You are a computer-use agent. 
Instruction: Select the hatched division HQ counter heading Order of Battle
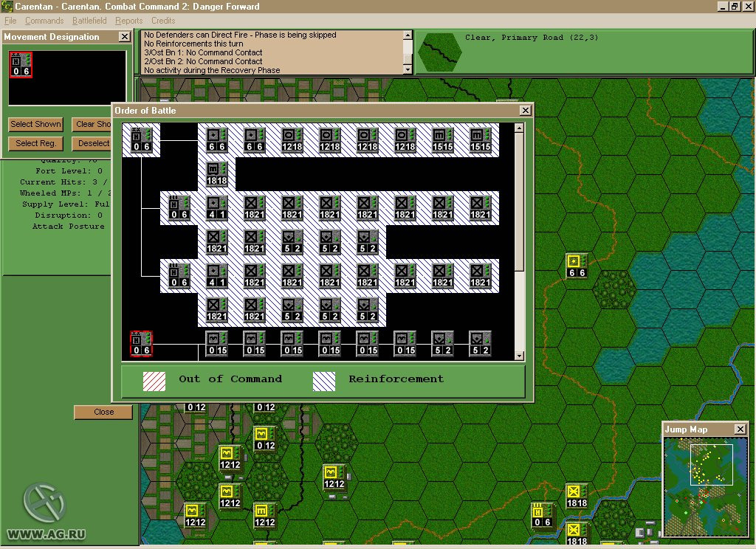tap(141, 139)
